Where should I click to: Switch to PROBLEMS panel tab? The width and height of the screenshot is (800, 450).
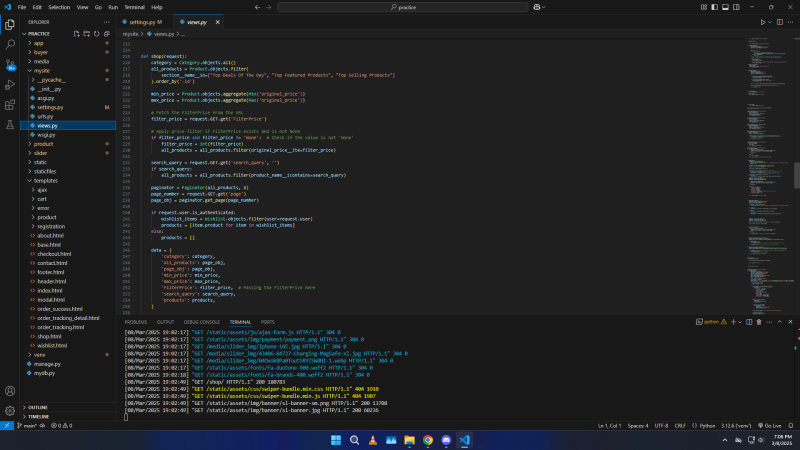click(x=135, y=322)
